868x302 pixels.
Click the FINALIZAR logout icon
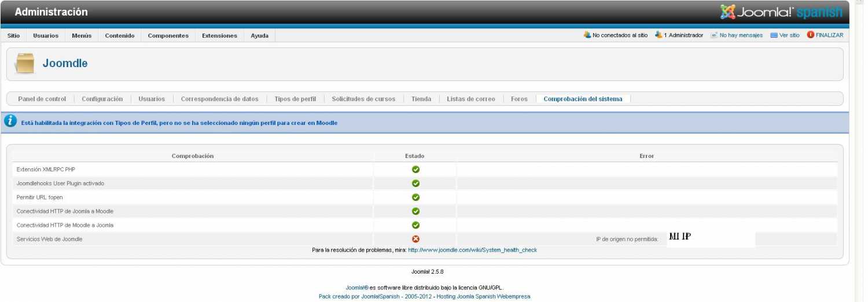[810, 35]
